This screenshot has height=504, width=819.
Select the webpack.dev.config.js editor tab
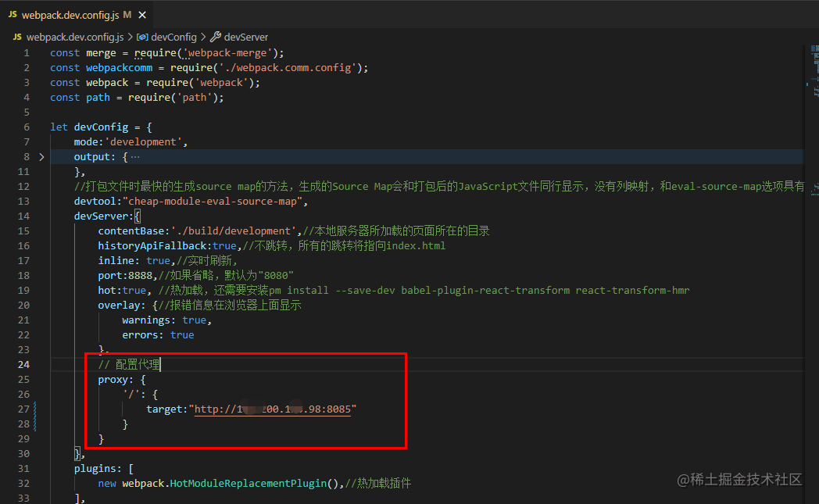point(77,15)
